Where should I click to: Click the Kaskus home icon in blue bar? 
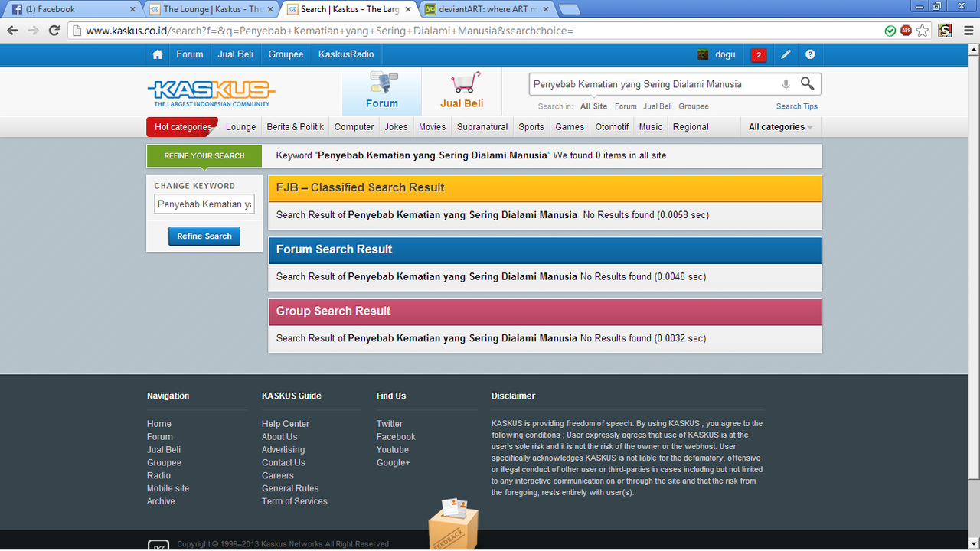point(158,54)
